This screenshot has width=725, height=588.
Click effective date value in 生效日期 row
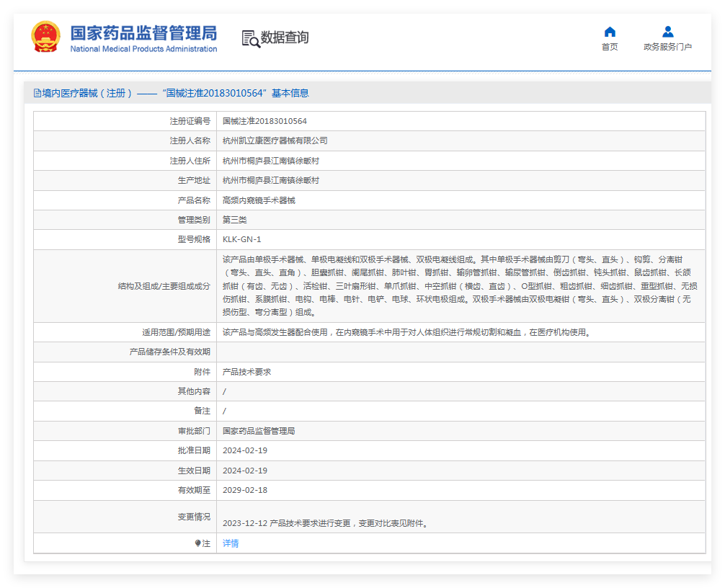coord(245,471)
